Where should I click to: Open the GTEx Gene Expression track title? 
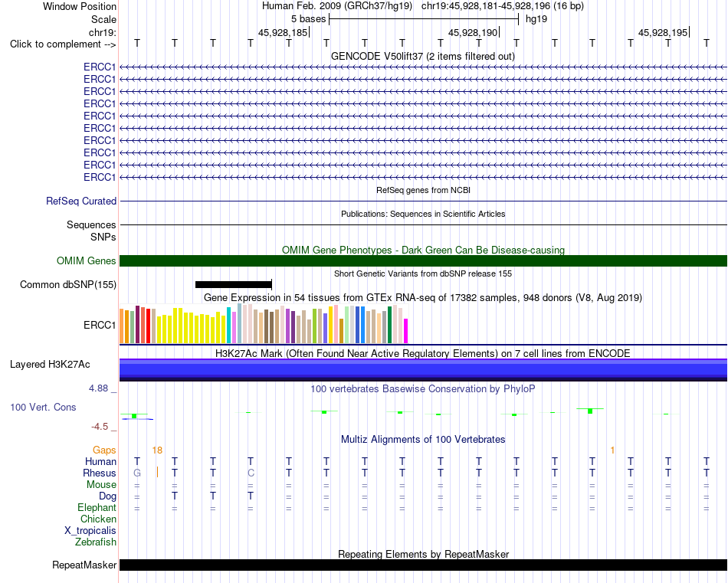[423, 297]
